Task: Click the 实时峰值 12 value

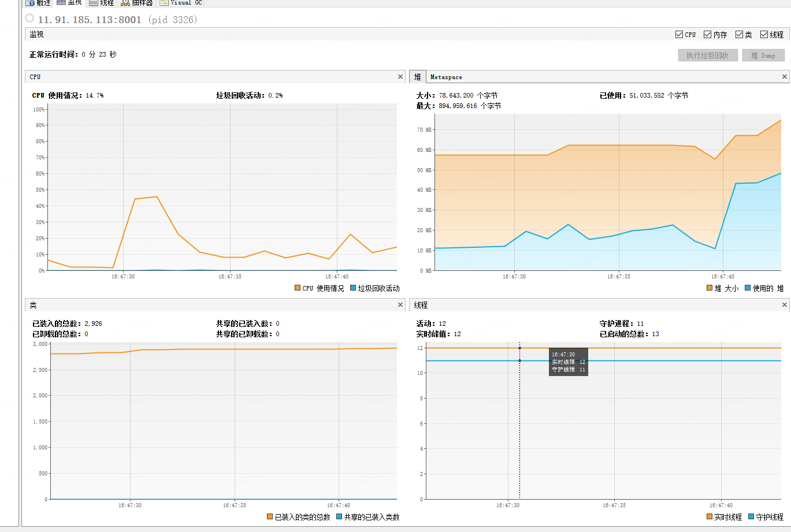Action: [x=457, y=334]
